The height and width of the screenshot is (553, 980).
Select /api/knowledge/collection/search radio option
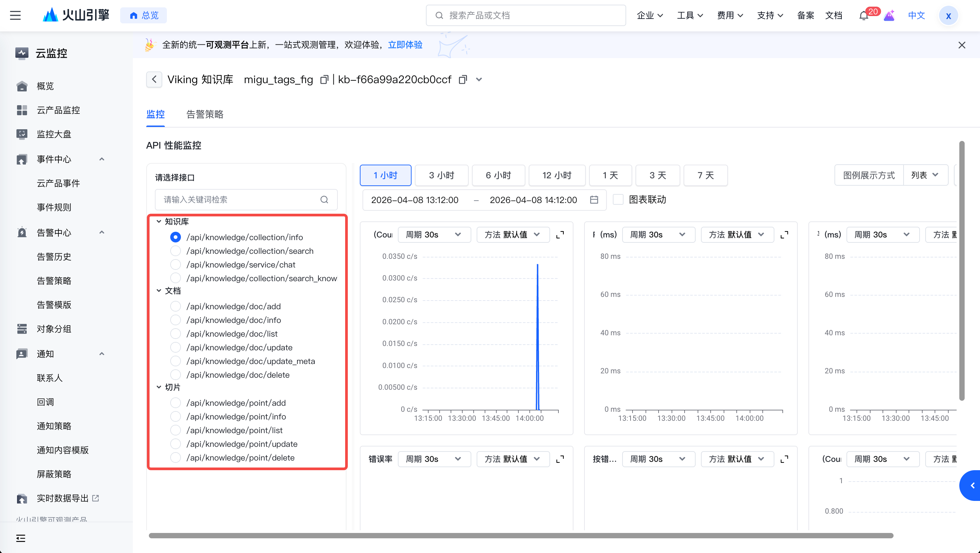pyautogui.click(x=175, y=251)
